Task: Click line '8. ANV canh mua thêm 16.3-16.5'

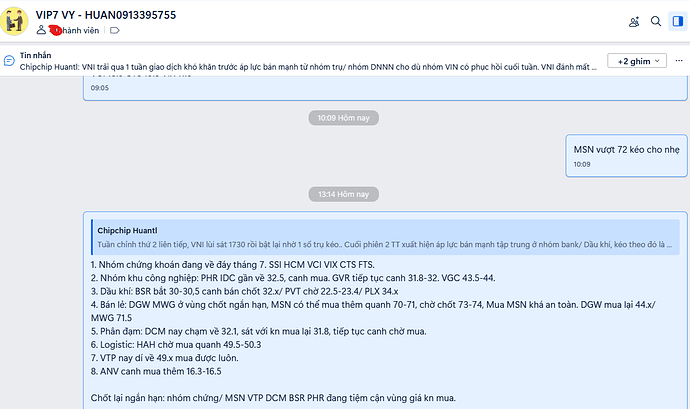Action: click(x=156, y=371)
